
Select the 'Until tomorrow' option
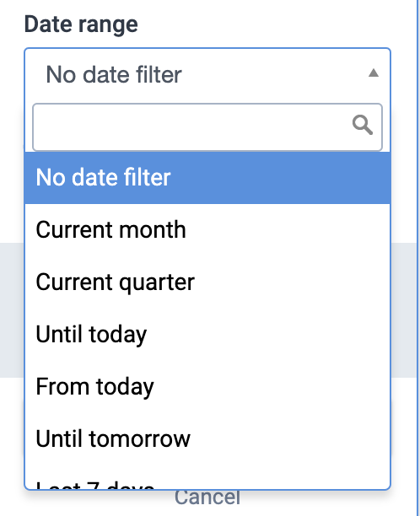click(x=207, y=439)
